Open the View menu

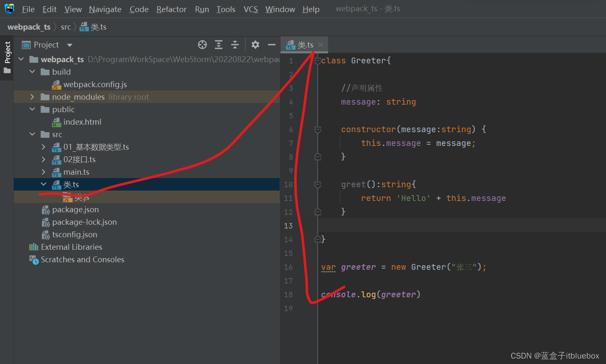click(x=73, y=9)
